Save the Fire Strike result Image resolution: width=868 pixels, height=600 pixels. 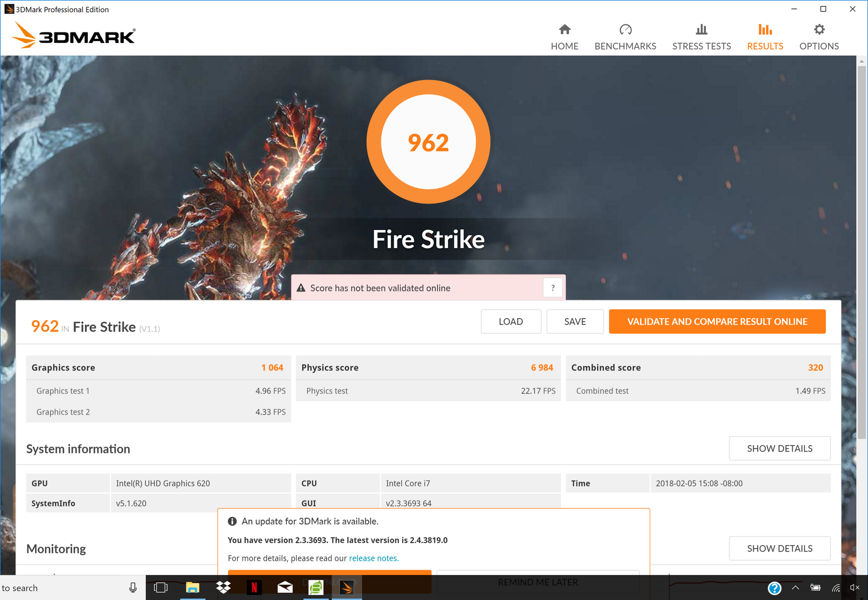[575, 321]
